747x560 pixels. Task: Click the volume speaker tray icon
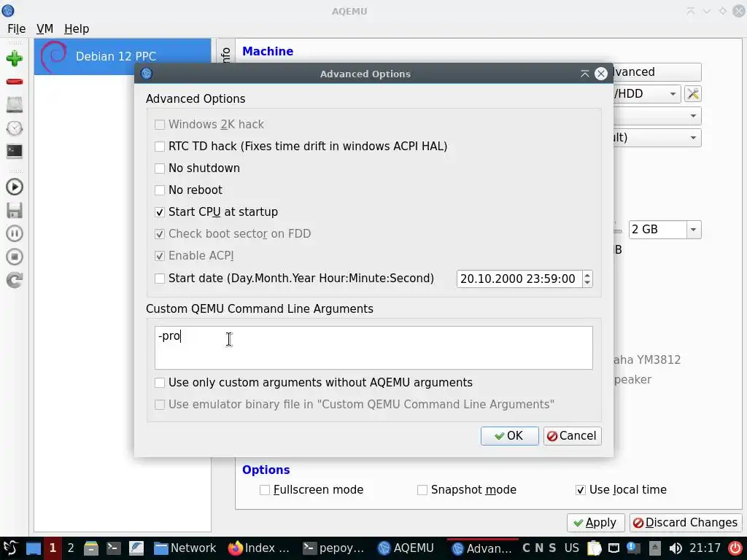tap(675, 548)
